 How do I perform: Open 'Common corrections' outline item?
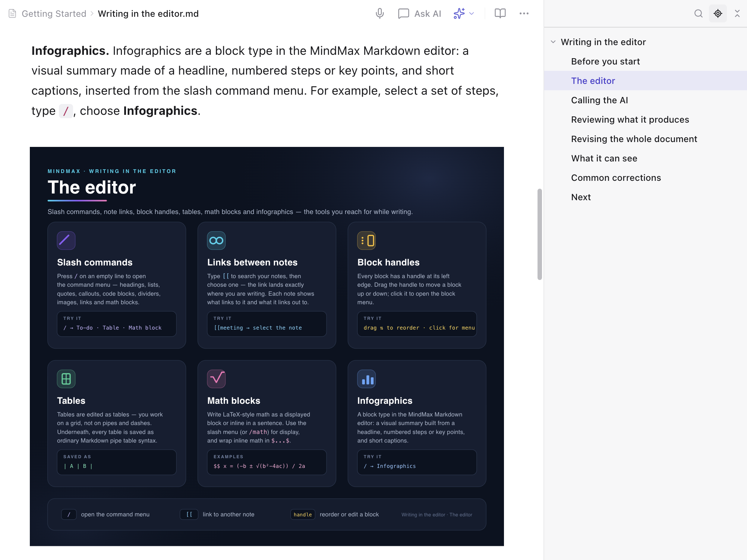coord(616,177)
